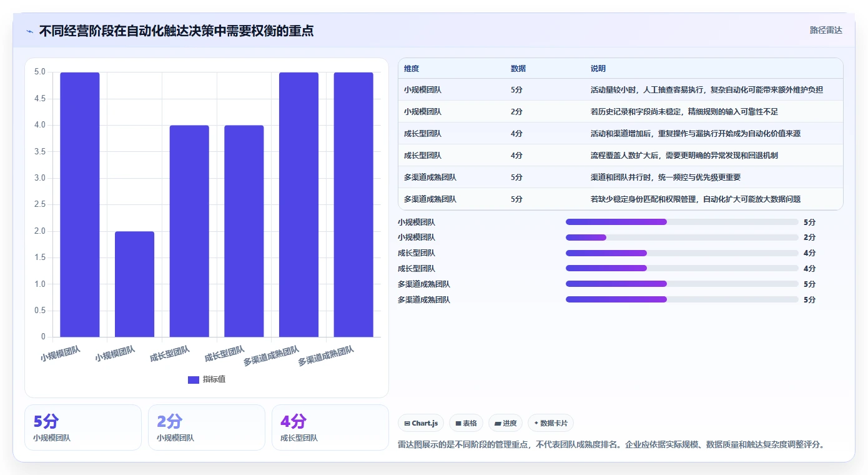868x475 pixels.
Task: Click the 小规模团队 chart bar reaching 2.0
Action: pyautogui.click(x=135, y=284)
